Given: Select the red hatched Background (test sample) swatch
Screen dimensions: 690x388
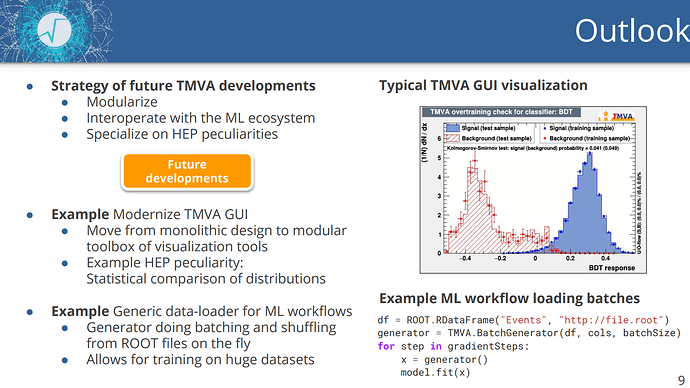Looking at the screenshot, I should pos(452,139).
